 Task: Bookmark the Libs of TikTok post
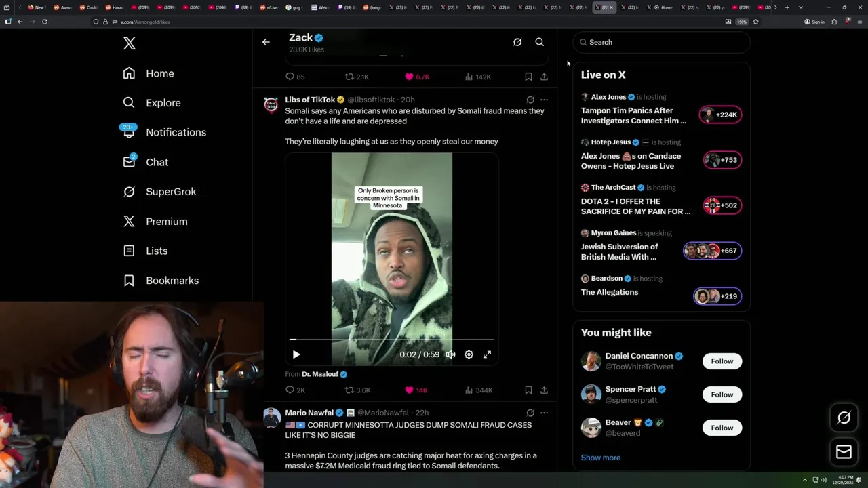point(528,390)
